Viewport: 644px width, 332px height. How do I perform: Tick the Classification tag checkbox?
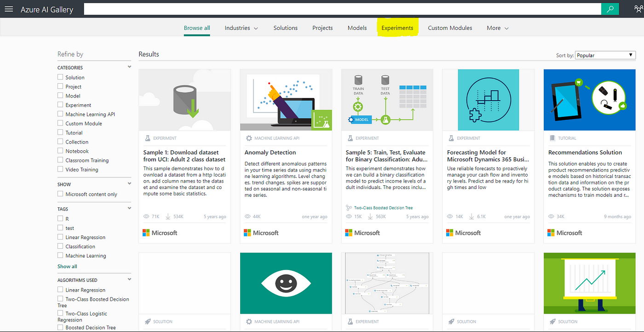click(x=60, y=246)
